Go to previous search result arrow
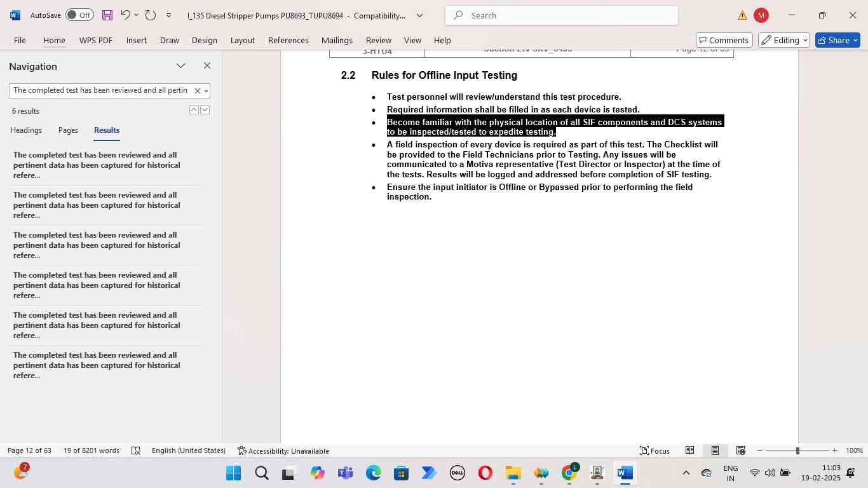Viewport: 868px width, 488px height. [x=194, y=110]
